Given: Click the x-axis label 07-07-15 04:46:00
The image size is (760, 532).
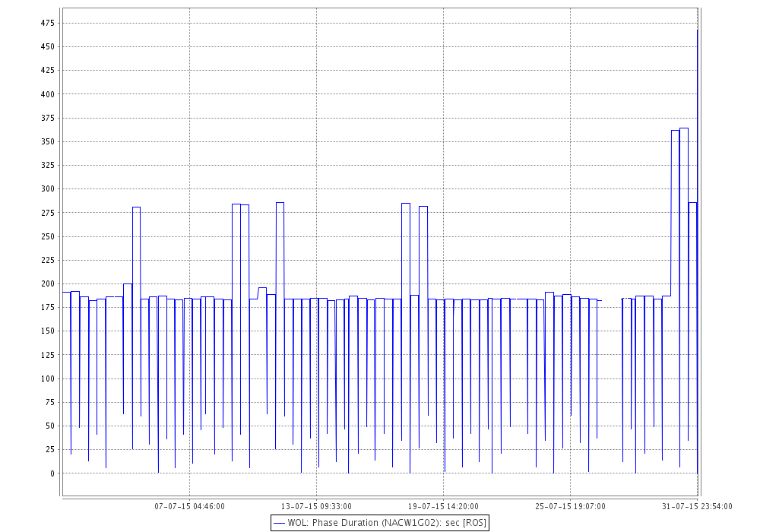Looking at the screenshot, I should 189,506.
